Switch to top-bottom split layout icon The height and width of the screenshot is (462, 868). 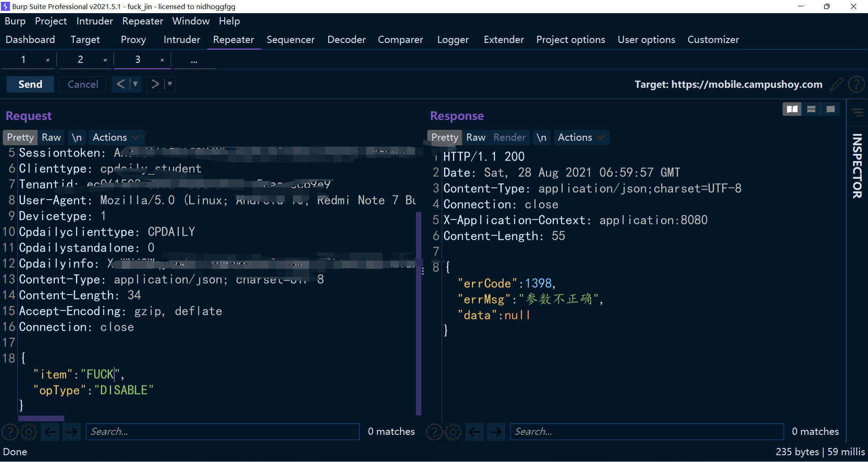click(x=811, y=109)
